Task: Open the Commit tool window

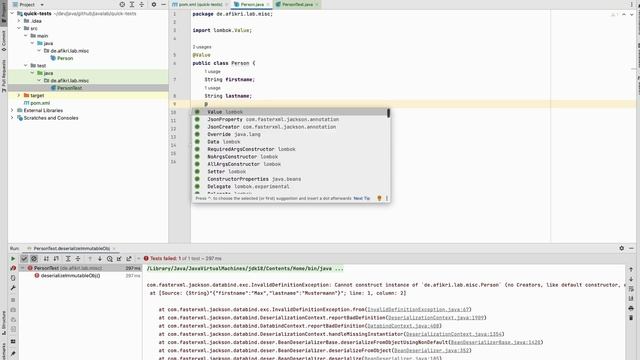Action: click(x=4, y=41)
